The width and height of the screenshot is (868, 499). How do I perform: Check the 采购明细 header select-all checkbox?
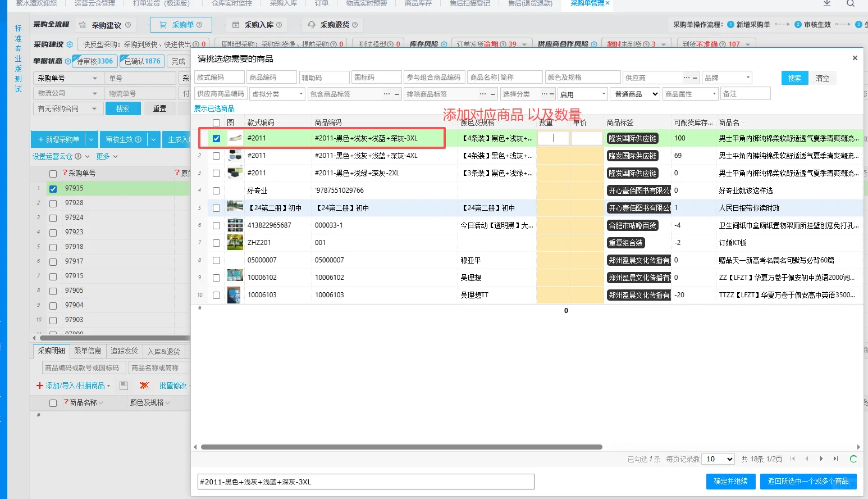coord(53,403)
